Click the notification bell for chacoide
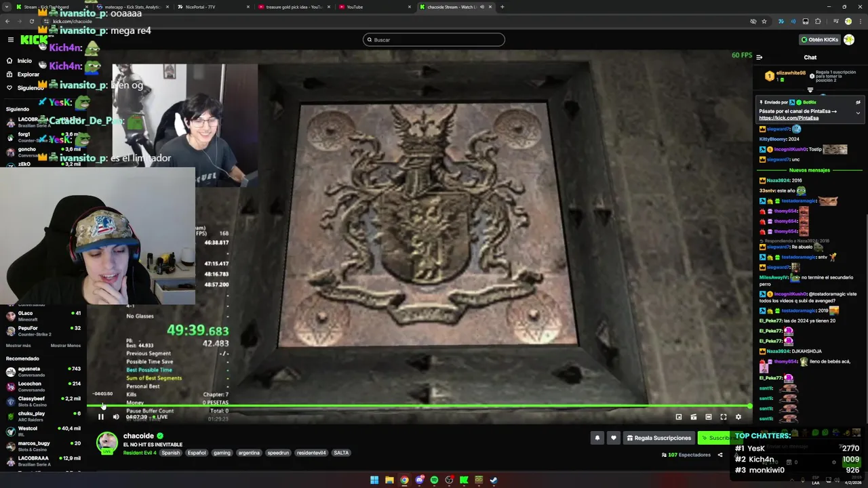Image resolution: width=868 pixels, height=488 pixels. (x=597, y=438)
